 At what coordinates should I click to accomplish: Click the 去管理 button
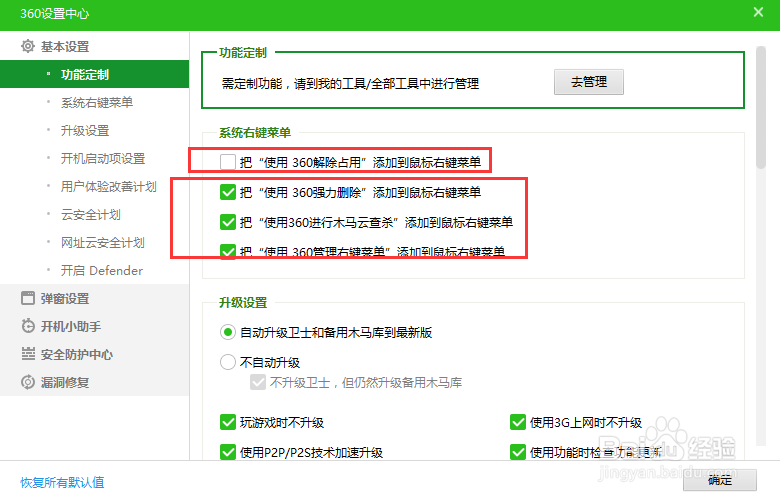[588, 82]
